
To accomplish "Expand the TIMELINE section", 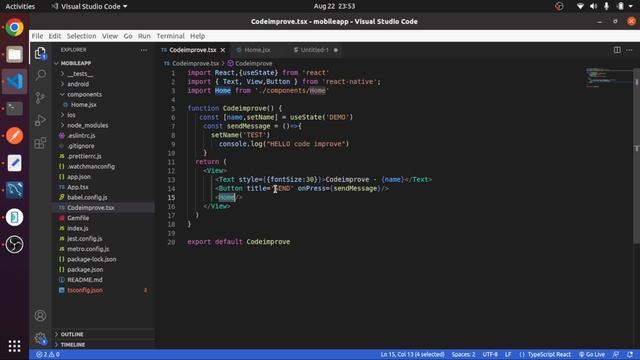I will pos(73,344).
